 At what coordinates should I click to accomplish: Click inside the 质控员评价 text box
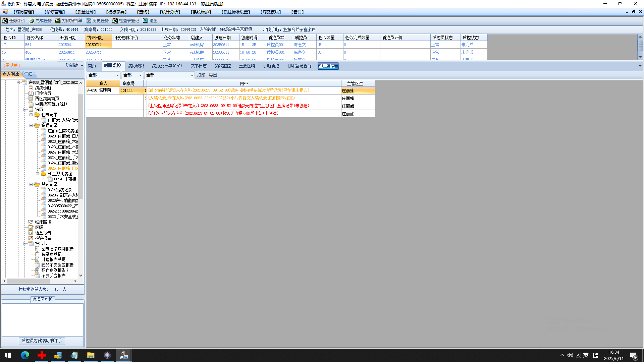43,319
